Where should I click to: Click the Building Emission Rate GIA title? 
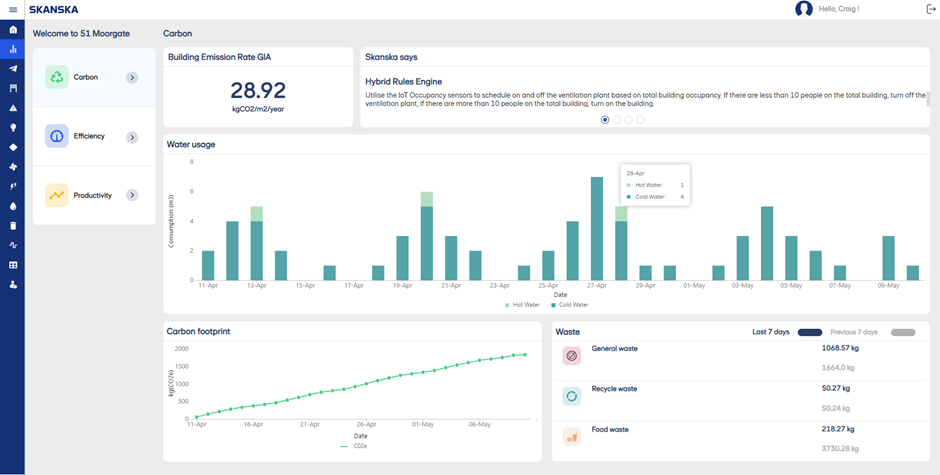click(x=219, y=57)
